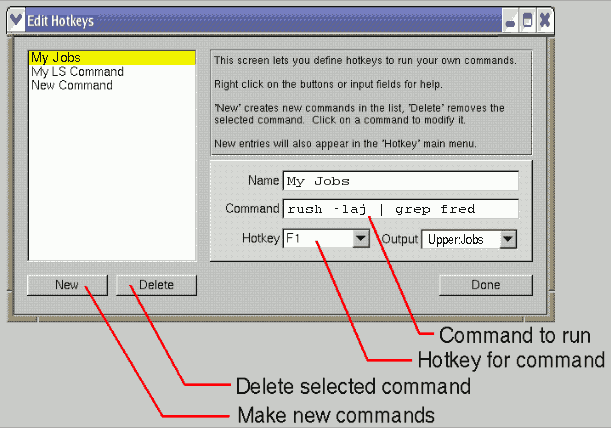This screenshot has height=428, width=611.
Task: Expand the Hotkey dropdown arrow
Action: (x=361, y=239)
